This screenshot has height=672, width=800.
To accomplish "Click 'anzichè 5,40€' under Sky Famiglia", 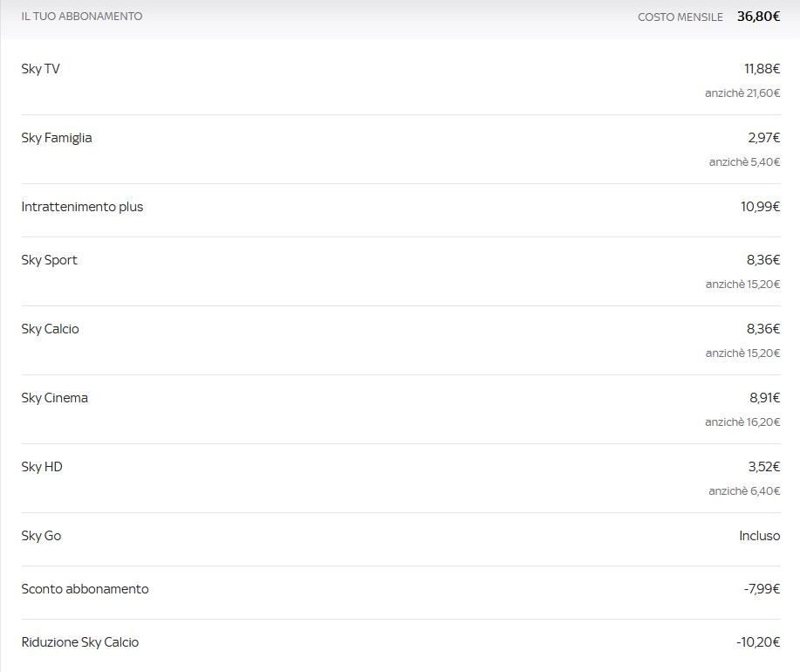I will tap(744, 161).
